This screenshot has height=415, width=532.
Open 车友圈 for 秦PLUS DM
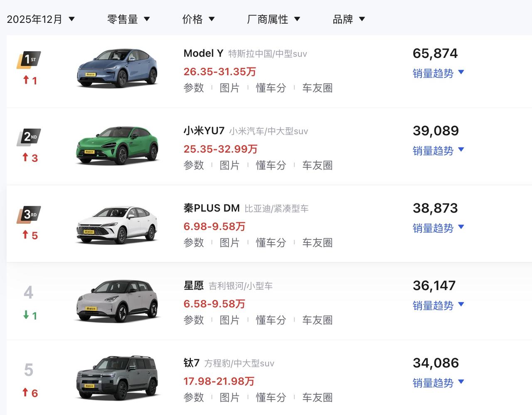click(x=317, y=242)
